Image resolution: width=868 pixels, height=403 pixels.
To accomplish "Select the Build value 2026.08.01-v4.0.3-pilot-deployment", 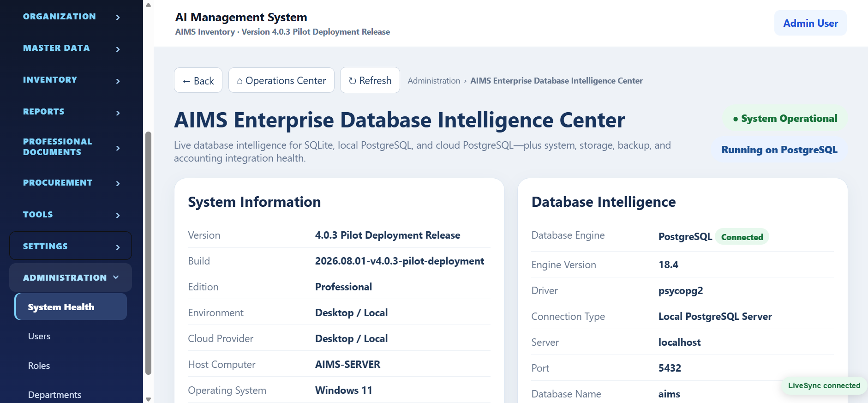I will (x=400, y=261).
